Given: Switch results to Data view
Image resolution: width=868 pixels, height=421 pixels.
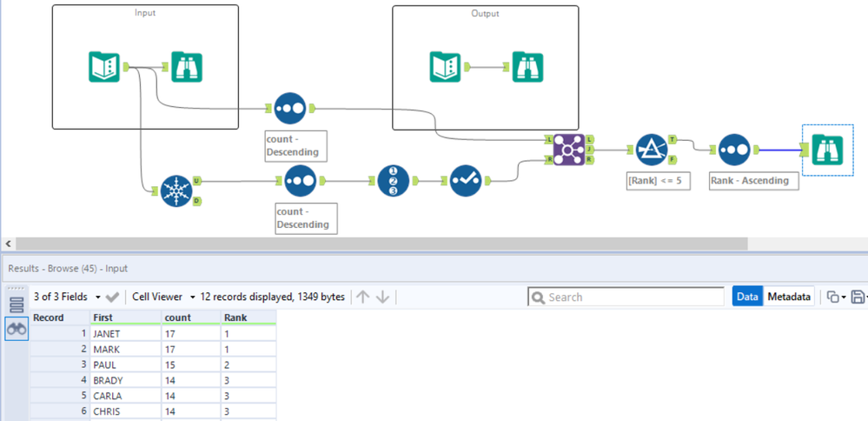Looking at the screenshot, I should point(747,297).
